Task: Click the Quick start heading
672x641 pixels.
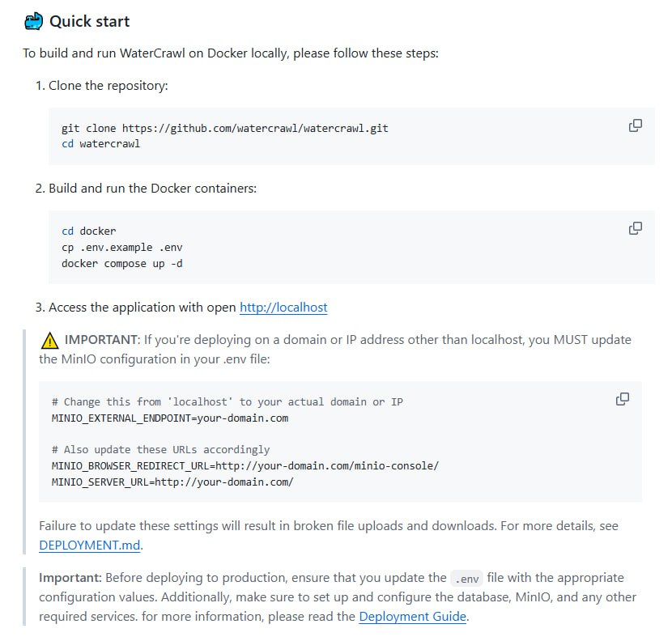Action: coord(90,21)
